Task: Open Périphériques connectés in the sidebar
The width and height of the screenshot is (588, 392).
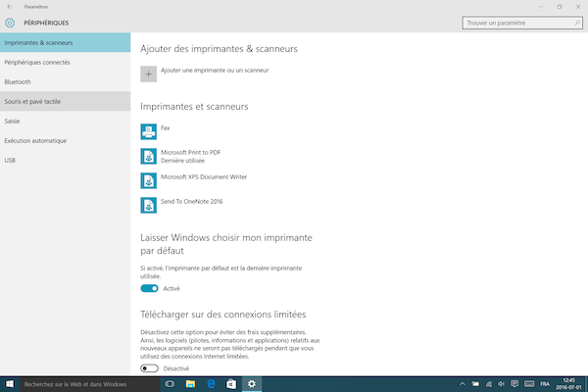Action: (66, 63)
